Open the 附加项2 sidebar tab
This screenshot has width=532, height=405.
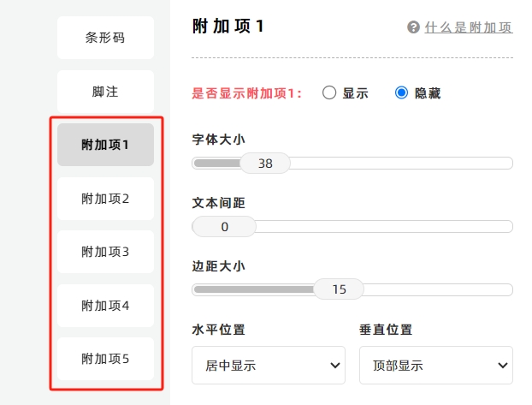coord(105,199)
